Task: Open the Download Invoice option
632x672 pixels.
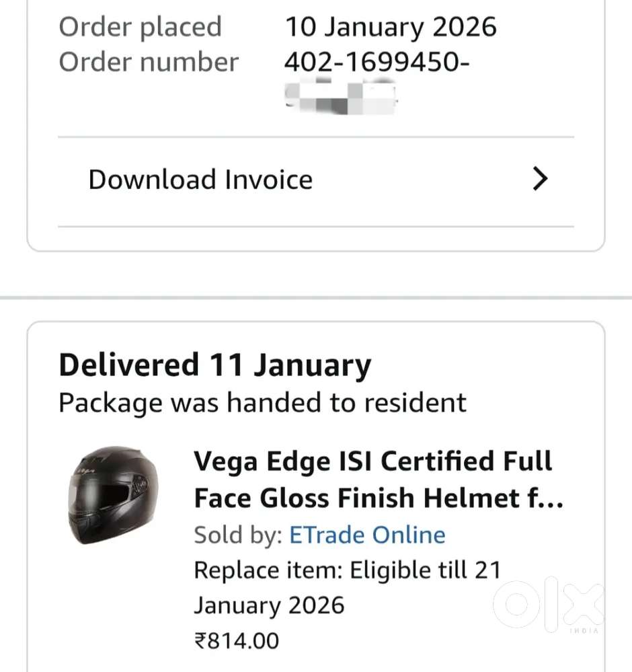Action: (x=200, y=180)
